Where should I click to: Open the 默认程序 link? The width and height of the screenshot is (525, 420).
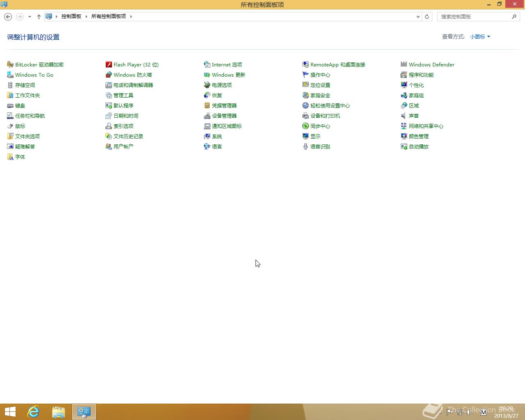point(123,105)
